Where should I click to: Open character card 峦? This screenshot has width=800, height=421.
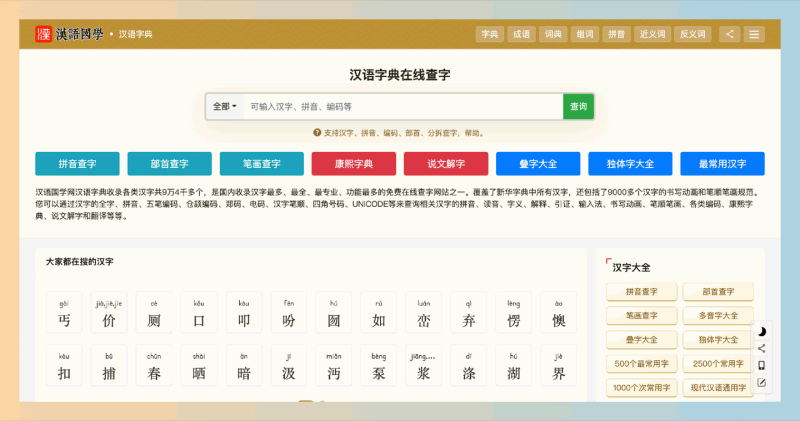[x=423, y=312]
